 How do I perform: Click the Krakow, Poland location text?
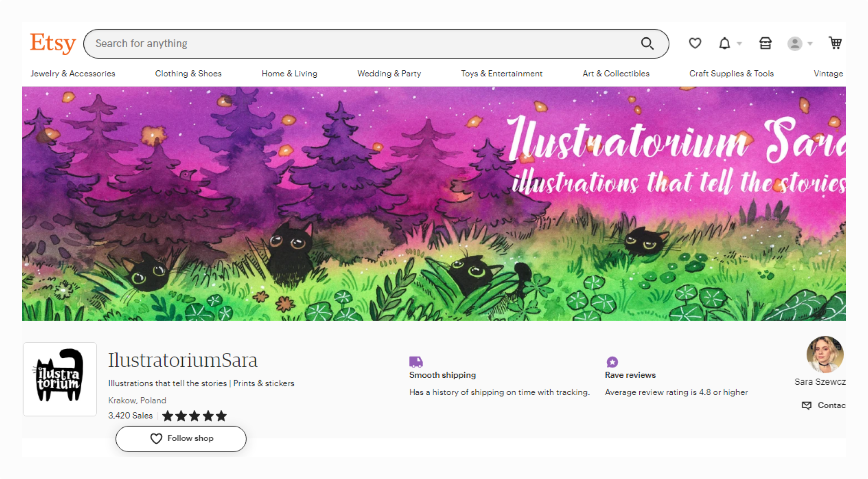pyautogui.click(x=137, y=400)
